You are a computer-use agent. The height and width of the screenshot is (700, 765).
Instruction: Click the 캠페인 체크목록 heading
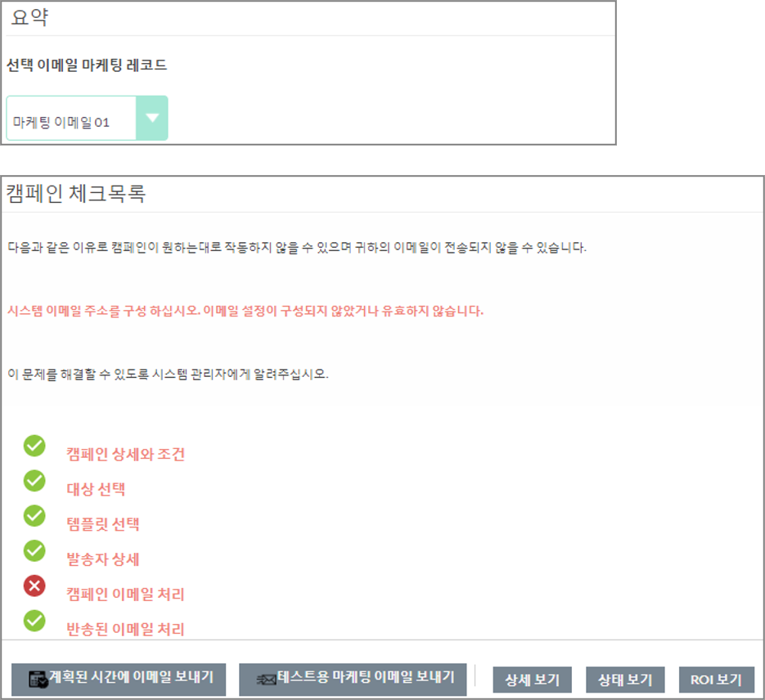75,194
